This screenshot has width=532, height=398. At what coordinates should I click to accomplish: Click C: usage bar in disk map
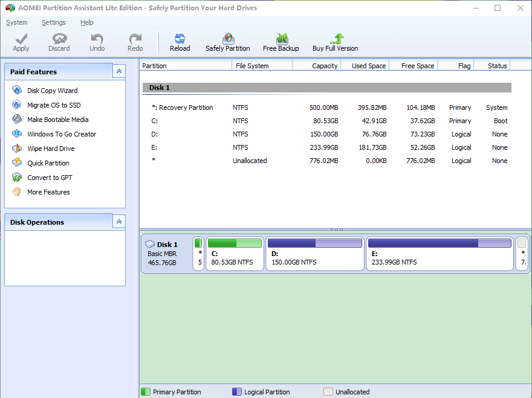235,243
